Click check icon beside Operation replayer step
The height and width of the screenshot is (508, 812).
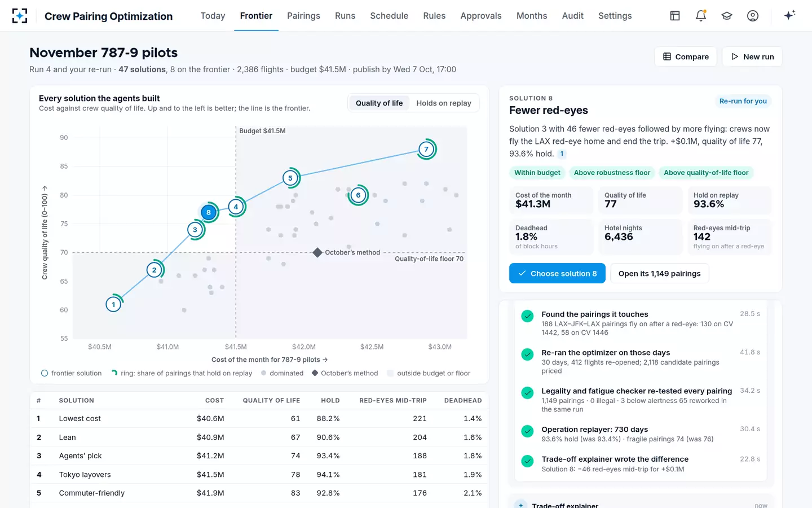tap(527, 431)
